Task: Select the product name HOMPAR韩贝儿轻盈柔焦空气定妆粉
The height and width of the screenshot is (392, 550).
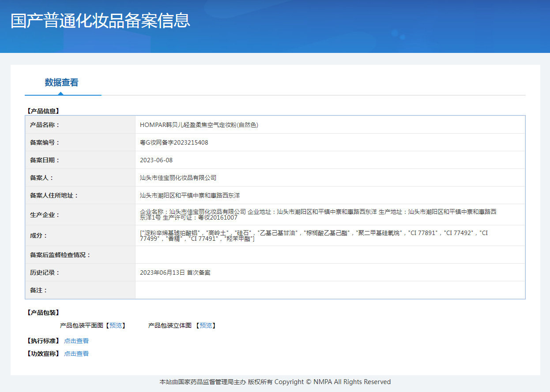Action: tap(199, 125)
